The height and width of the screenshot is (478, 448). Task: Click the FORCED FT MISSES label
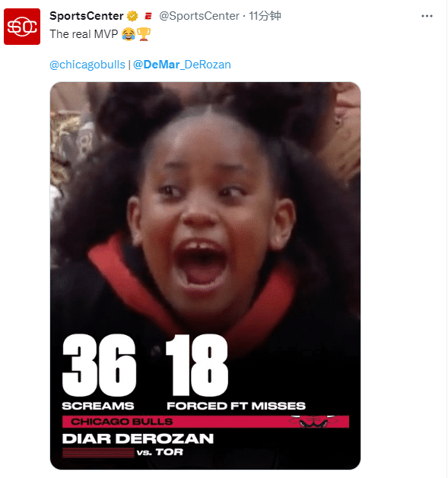[x=236, y=406]
